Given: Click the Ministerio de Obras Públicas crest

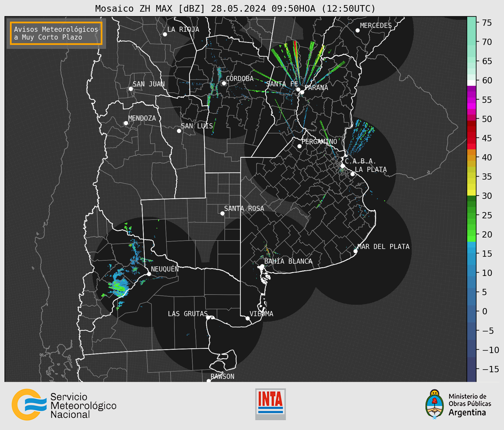Looking at the screenshot, I should pyautogui.click(x=435, y=404).
